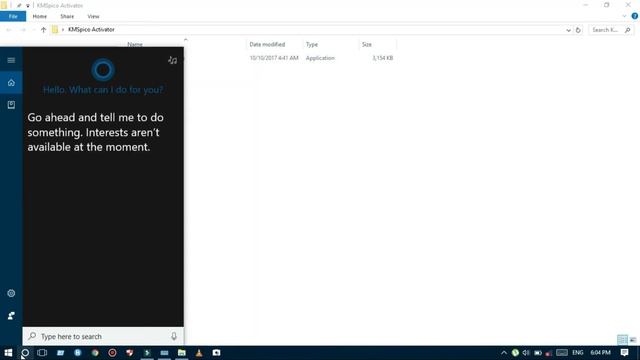Screen dimensions: 640x360
Task: Open the Cortana hamburger menu
Action: (x=11, y=60)
